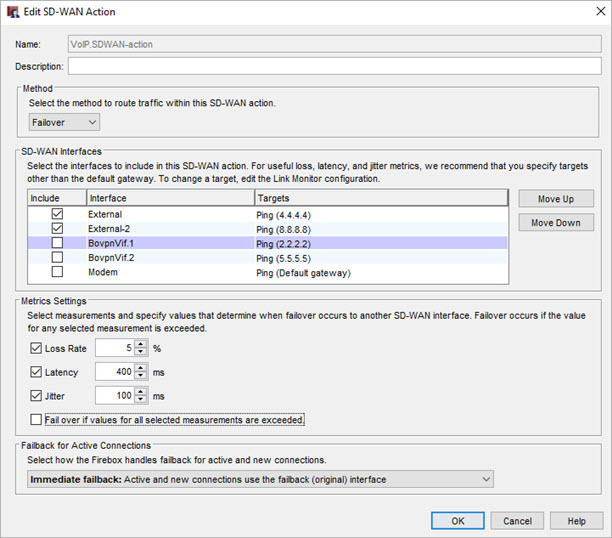Toggle the Jitter measurement checkbox
Viewport: 612px width, 538px height.
tap(37, 396)
